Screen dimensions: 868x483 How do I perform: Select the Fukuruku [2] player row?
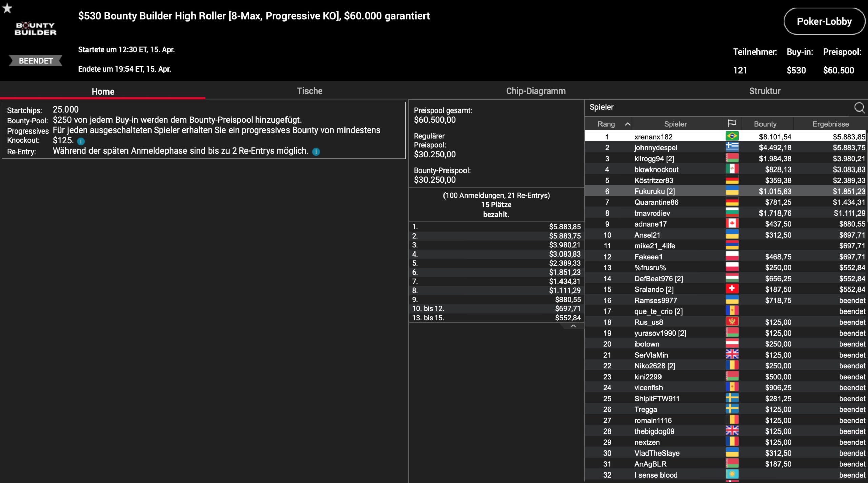pos(654,191)
